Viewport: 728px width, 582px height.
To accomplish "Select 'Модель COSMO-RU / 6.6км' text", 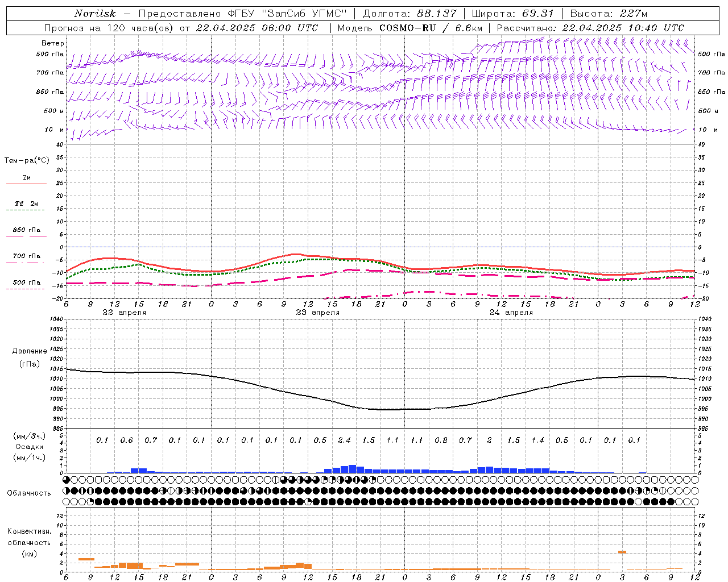I will [410, 28].
